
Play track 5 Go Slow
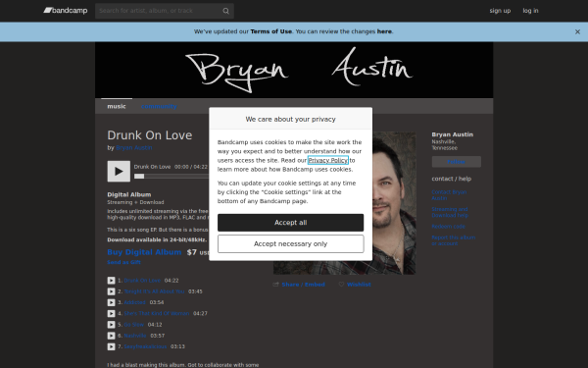pos(111,325)
